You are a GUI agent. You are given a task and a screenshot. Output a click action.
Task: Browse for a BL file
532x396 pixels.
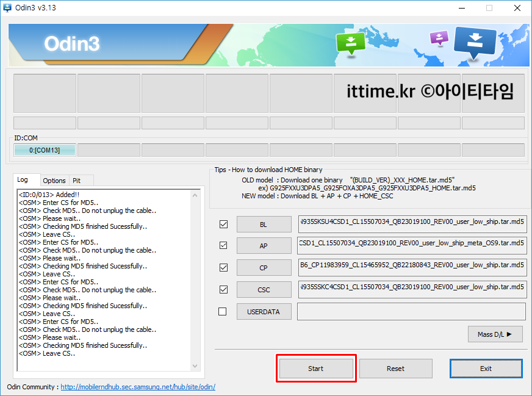[x=264, y=225]
